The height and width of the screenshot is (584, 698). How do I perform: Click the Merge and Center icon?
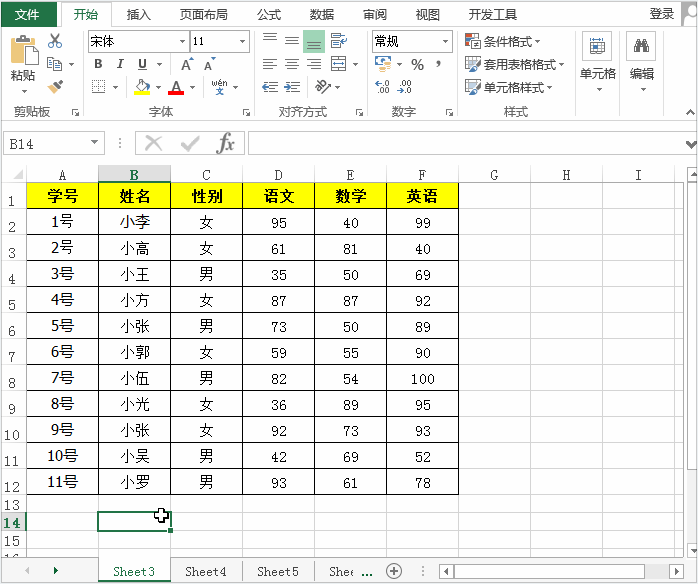[x=338, y=64]
